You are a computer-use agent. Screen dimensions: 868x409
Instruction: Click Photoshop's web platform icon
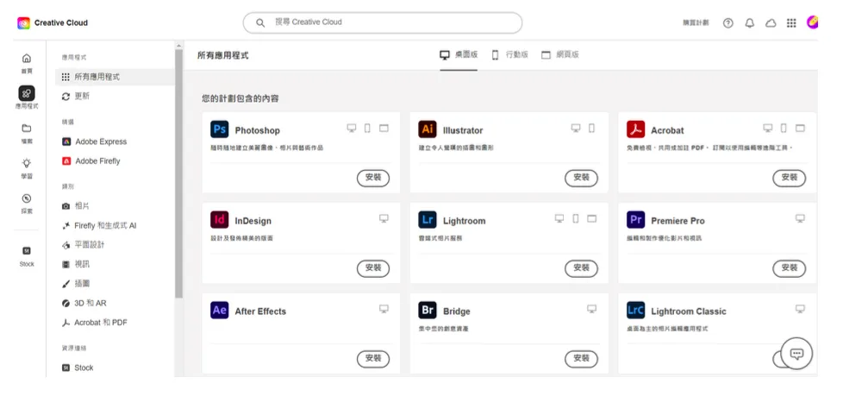point(384,128)
